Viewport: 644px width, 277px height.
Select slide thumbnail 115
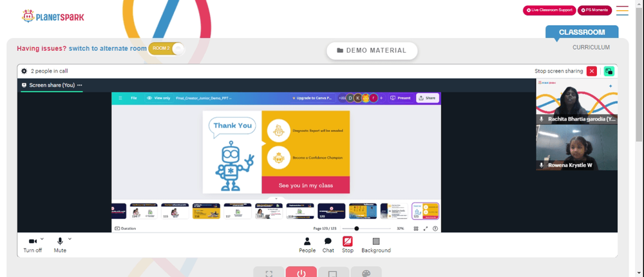(x=175, y=211)
